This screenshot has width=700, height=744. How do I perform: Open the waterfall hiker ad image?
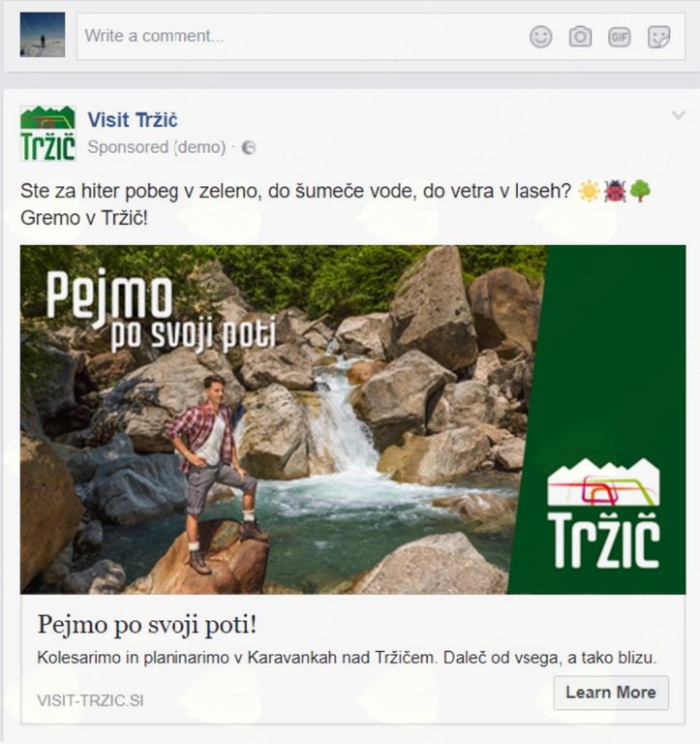click(x=352, y=419)
